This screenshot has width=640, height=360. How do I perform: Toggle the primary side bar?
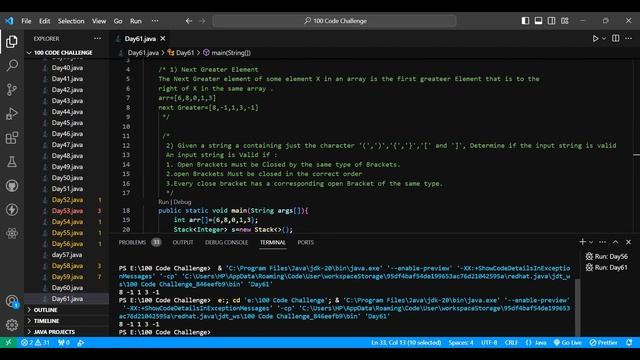pos(525,21)
